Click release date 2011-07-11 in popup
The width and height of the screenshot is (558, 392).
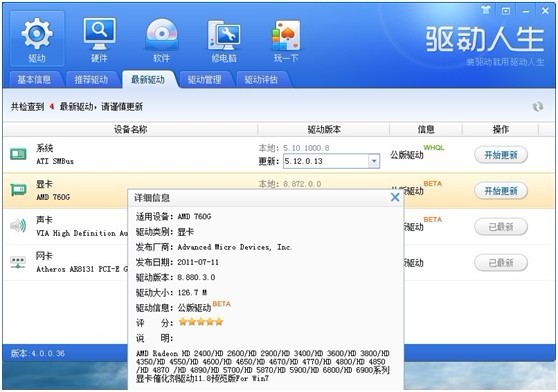[198, 262]
